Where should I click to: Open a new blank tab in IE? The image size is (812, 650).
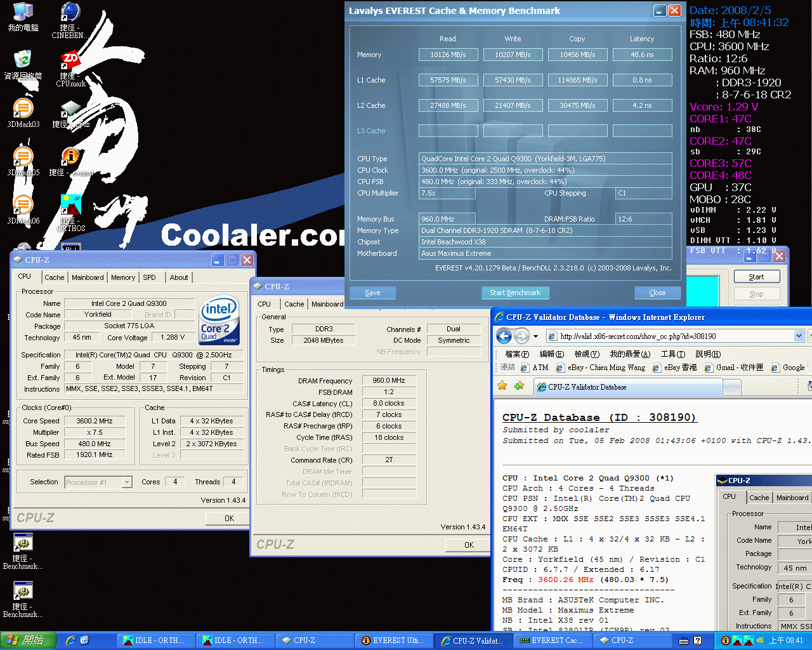pyautogui.click(x=732, y=387)
